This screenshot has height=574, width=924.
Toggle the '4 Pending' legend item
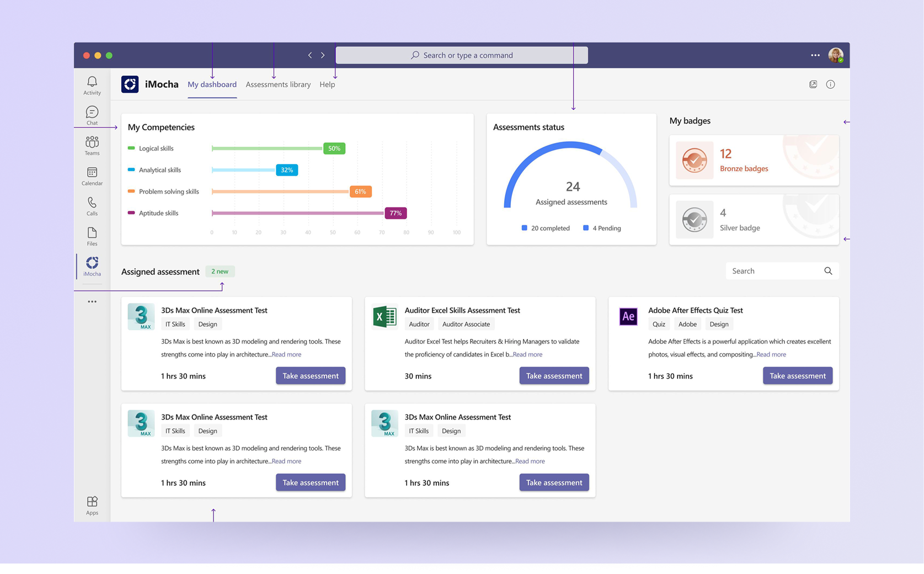click(x=602, y=228)
